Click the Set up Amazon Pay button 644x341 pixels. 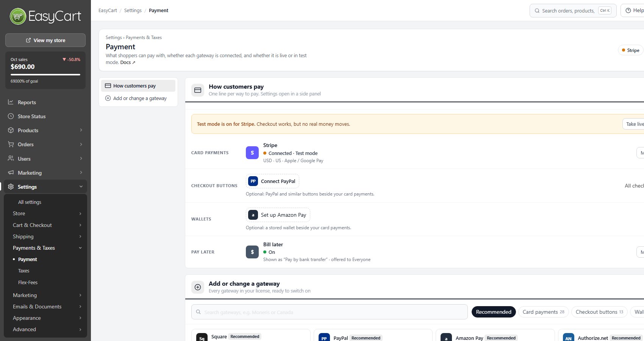pos(278,215)
